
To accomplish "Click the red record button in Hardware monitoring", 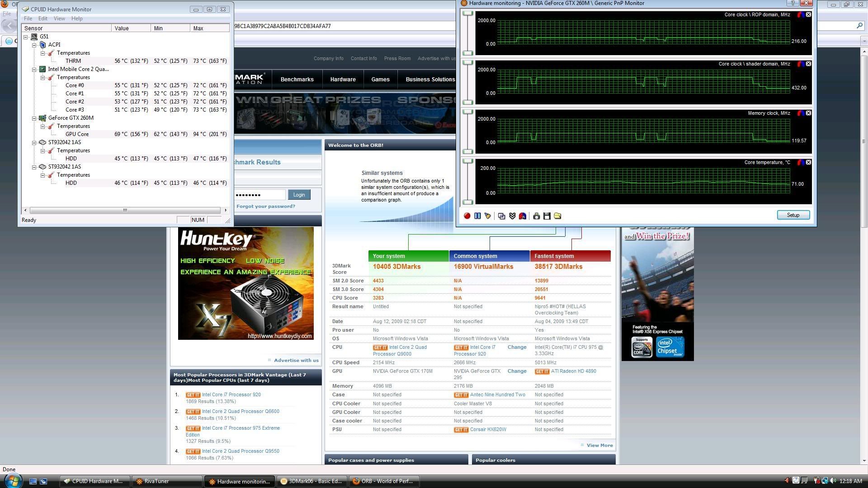I will [x=467, y=216].
